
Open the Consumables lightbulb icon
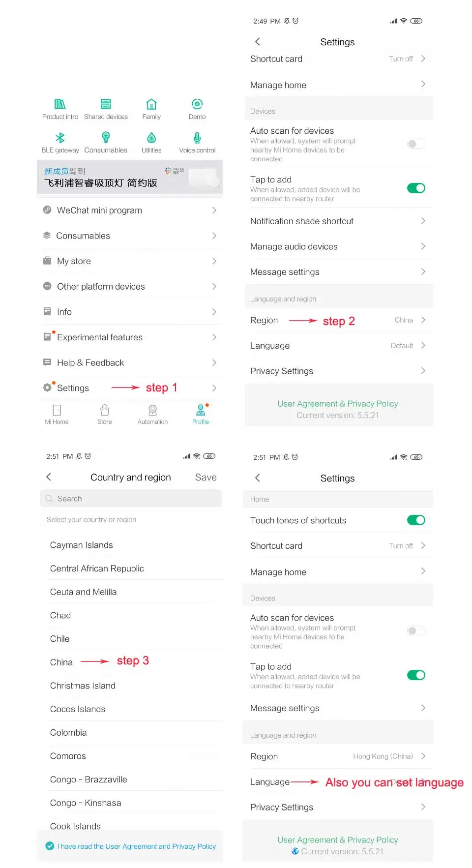click(106, 138)
